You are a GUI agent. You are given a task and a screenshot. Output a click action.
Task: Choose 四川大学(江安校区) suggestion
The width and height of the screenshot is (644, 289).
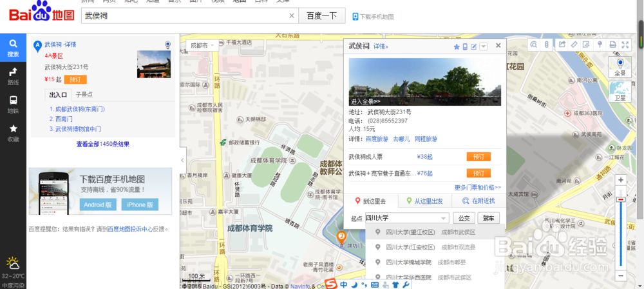(435, 247)
